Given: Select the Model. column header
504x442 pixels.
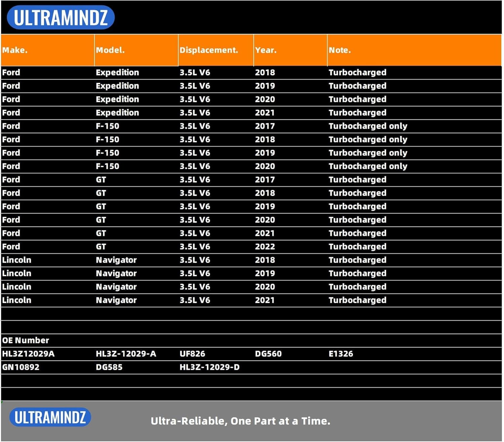Looking at the screenshot, I should click(136, 50).
